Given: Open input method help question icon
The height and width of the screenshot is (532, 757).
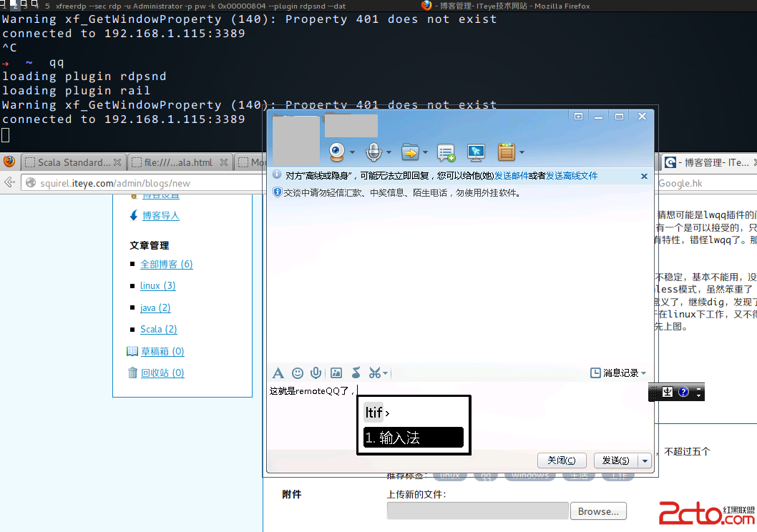Looking at the screenshot, I should click(x=683, y=392).
